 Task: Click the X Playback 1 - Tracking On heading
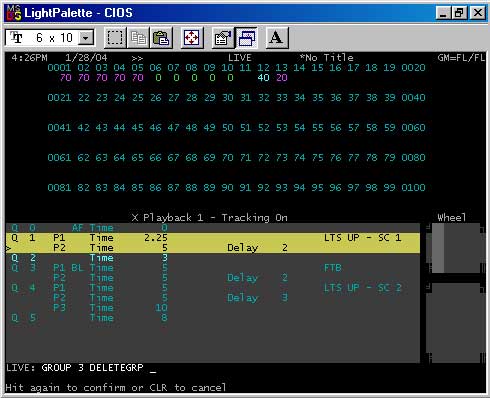209,218
